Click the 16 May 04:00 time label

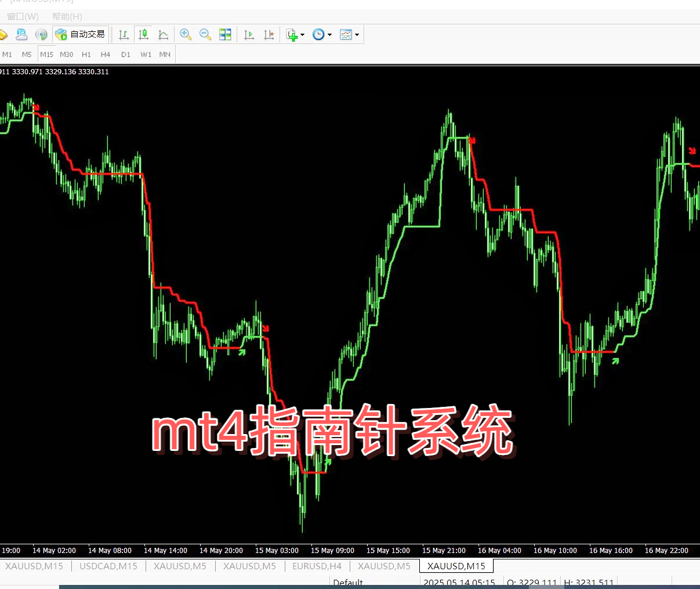[499, 550]
